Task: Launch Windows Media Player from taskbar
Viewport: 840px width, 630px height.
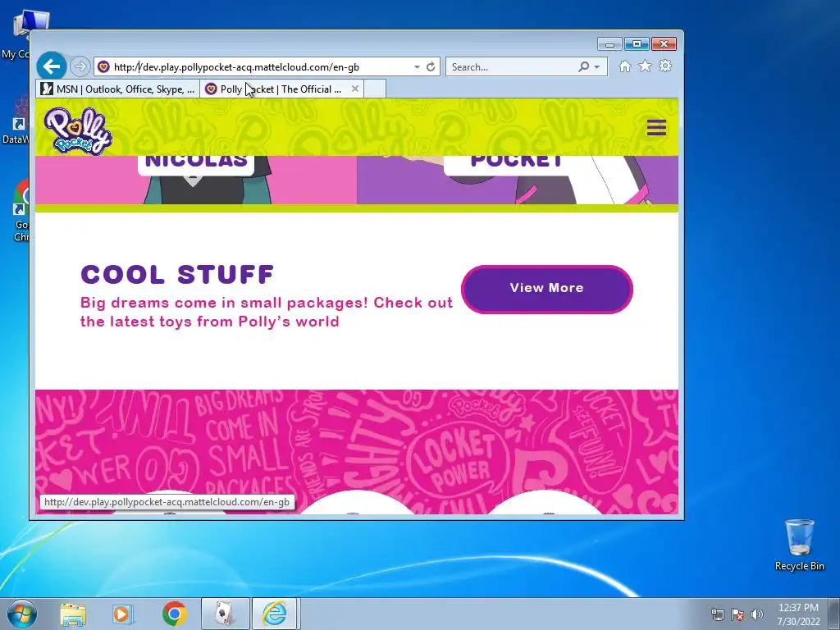Action: point(123,614)
